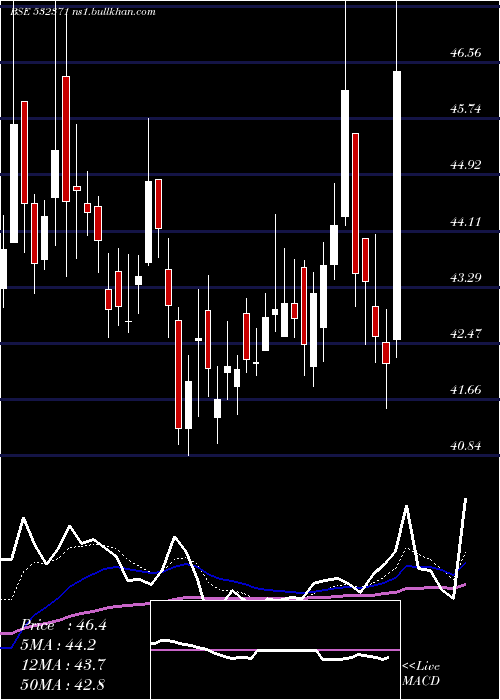Click the 44.11 price axis label
Image resolution: width=500 pixels, height=700 pixels.
466,221
